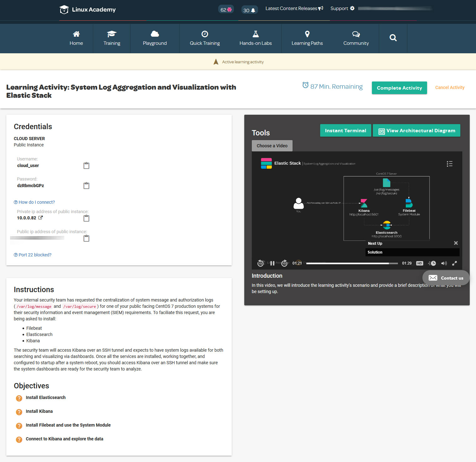The height and width of the screenshot is (462, 476).
Task: Open the 62 gems counter badge
Action: pyautogui.click(x=226, y=10)
